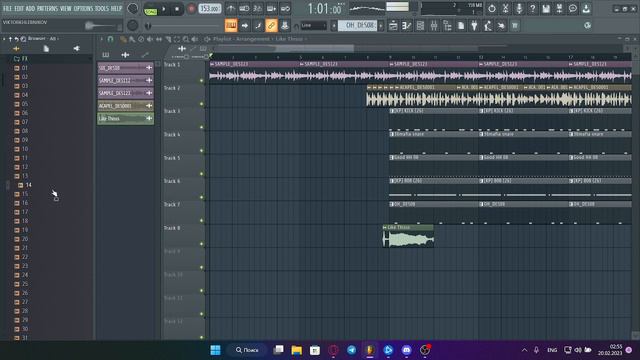Toggle the playlist magnet snap icon
This screenshot has width=640, height=360.
tap(110, 39)
